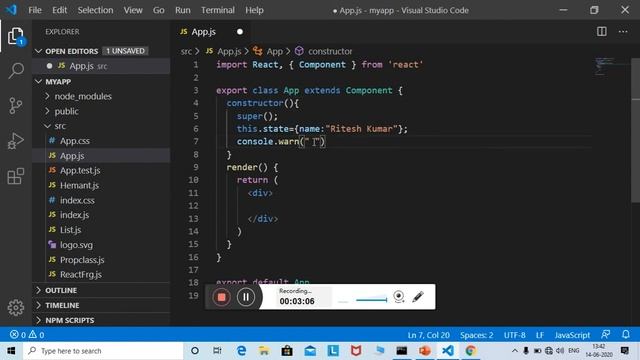Open the Manage gear menu

tap(16, 308)
